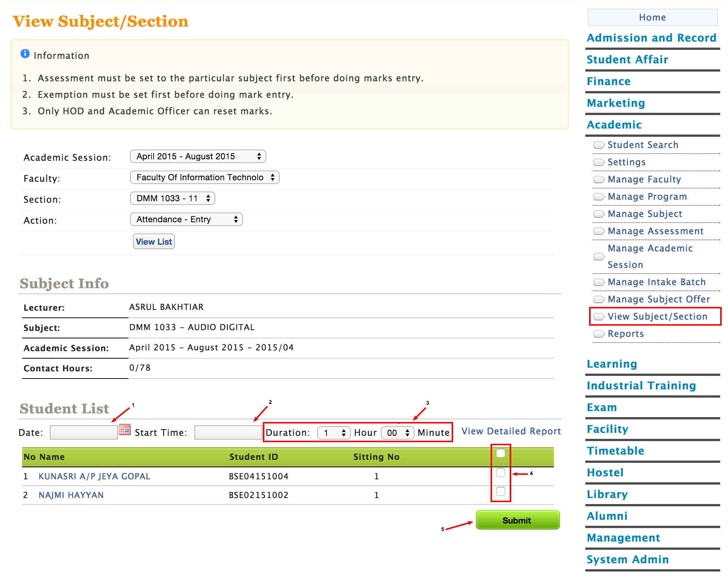The width and height of the screenshot is (728, 579).
Task: Click the tag icon beside Manage Subject Offer
Action: 599,299
